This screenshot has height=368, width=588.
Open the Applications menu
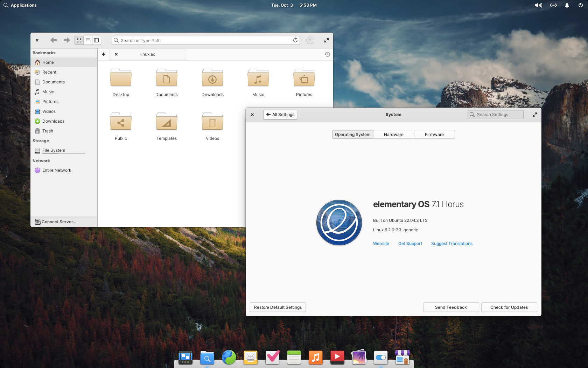click(20, 5)
